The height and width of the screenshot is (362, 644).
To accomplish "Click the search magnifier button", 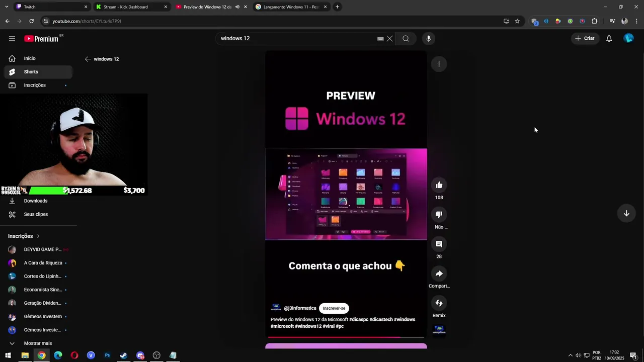I will [x=406, y=39].
